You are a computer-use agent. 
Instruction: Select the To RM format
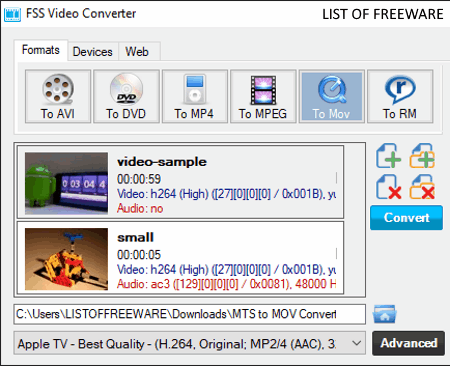[400, 96]
